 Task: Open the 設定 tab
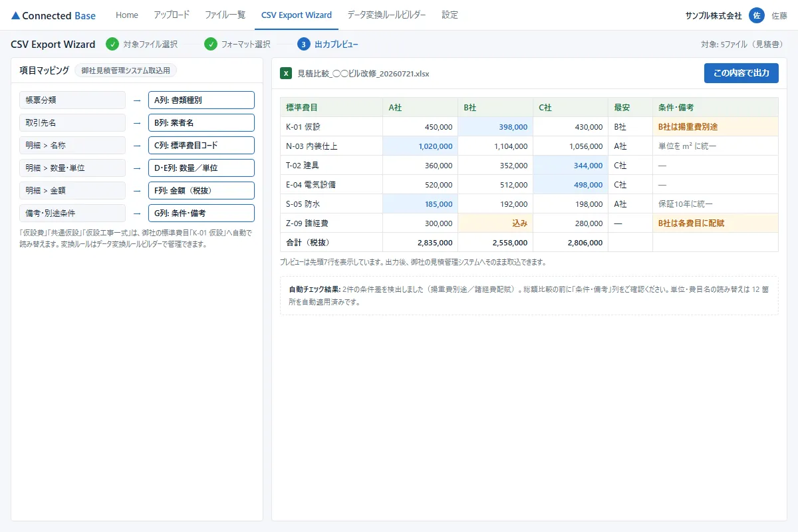coord(450,15)
